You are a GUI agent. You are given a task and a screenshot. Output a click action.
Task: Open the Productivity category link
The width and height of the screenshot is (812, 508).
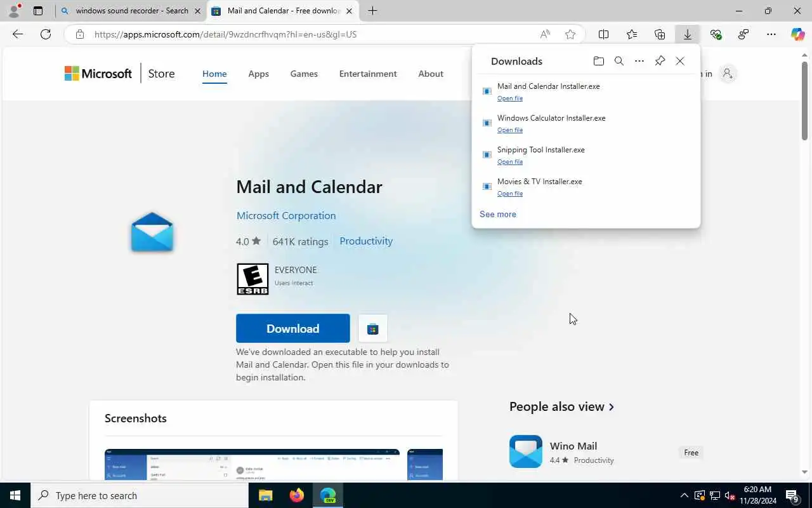click(x=366, y=241)
